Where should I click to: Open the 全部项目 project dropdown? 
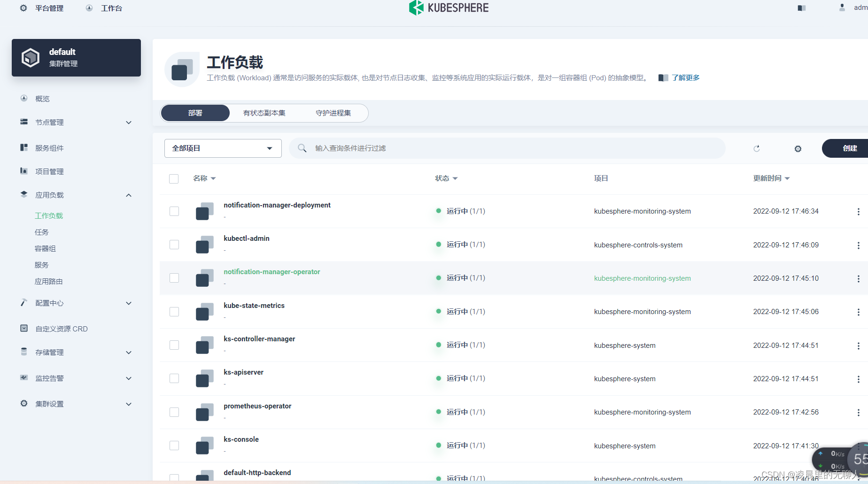[223, 148]
